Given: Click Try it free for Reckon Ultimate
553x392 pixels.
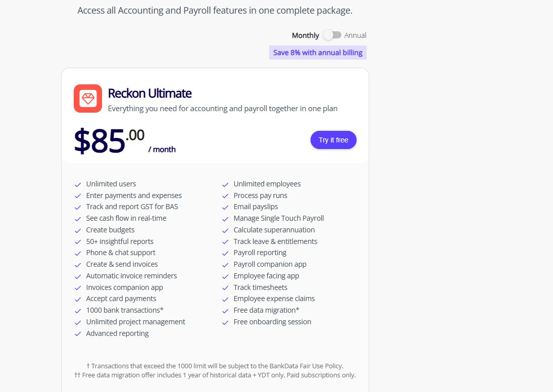Looking at the screenshot, I should (333, 140).
